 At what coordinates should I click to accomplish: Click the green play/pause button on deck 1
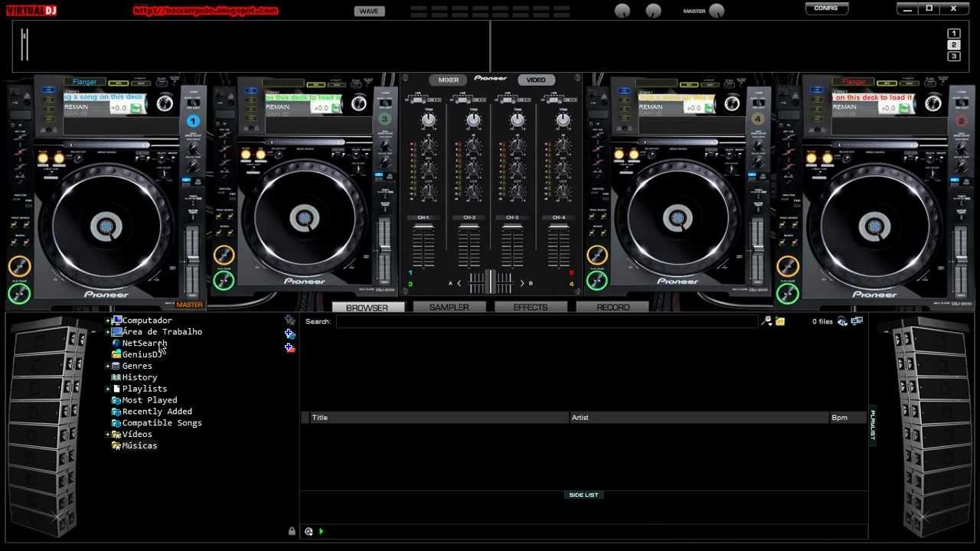19,293
